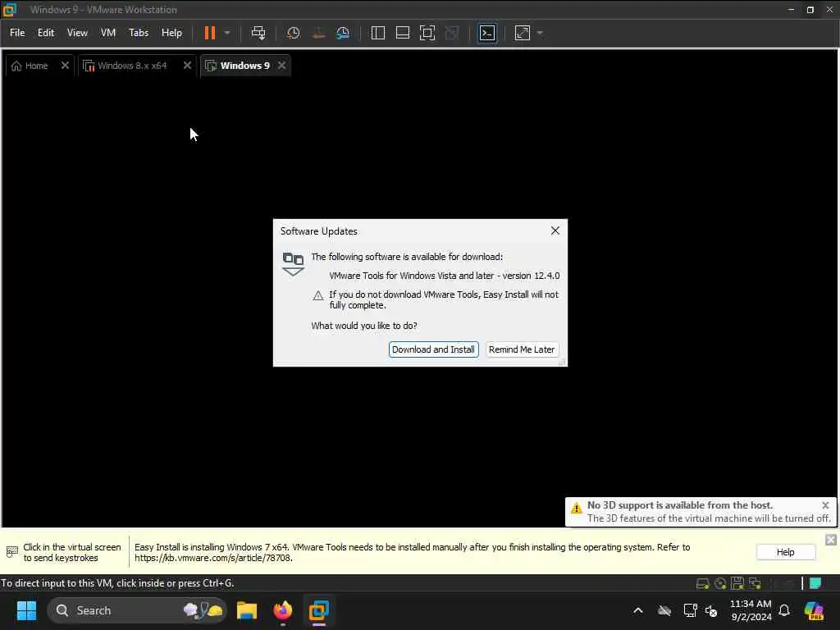The image size is (840, 630).
Task: Take a snapshot with the clock icon
Action: click(293, 33)
